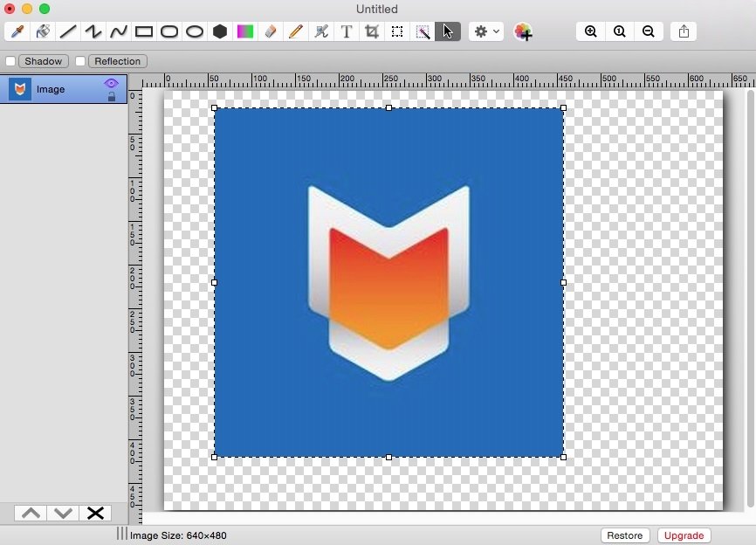756x545 pixels.
Task: Open the share menu
Action: tap(684, 31)
